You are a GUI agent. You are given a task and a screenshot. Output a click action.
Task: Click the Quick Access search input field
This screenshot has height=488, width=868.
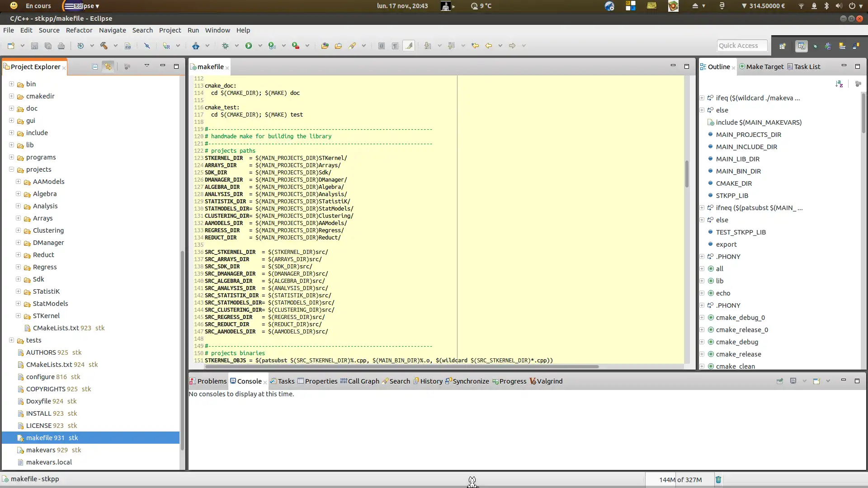coord(738,45)
